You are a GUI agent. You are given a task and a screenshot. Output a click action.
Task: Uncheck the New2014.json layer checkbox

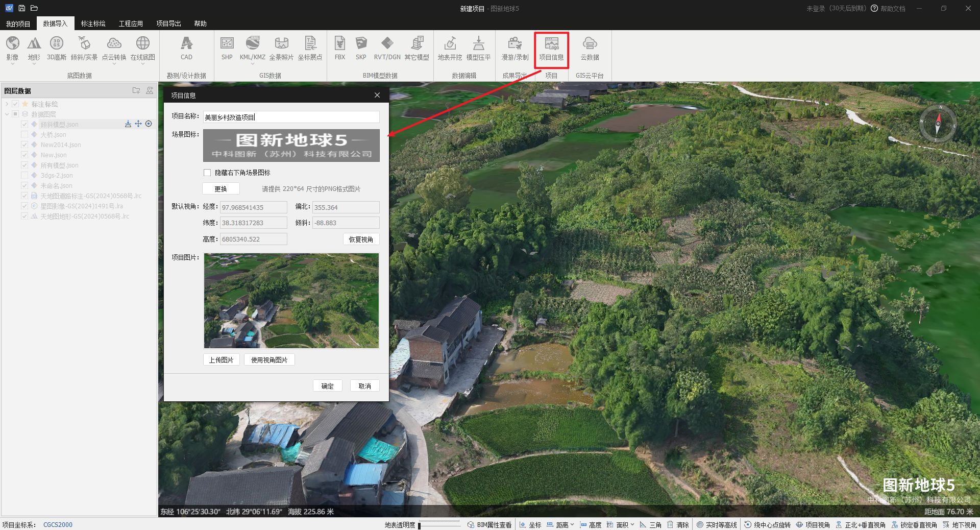24,145
